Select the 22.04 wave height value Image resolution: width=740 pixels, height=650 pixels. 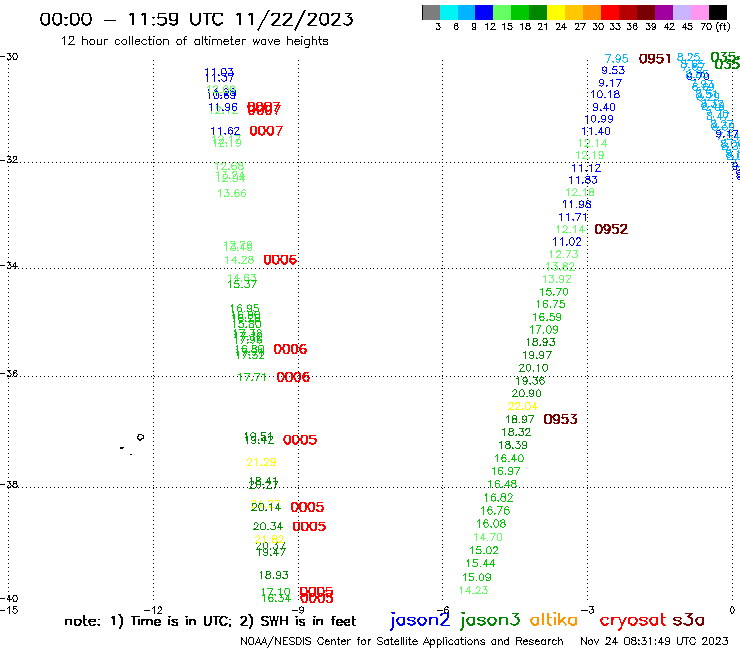(x=522, y=406)
